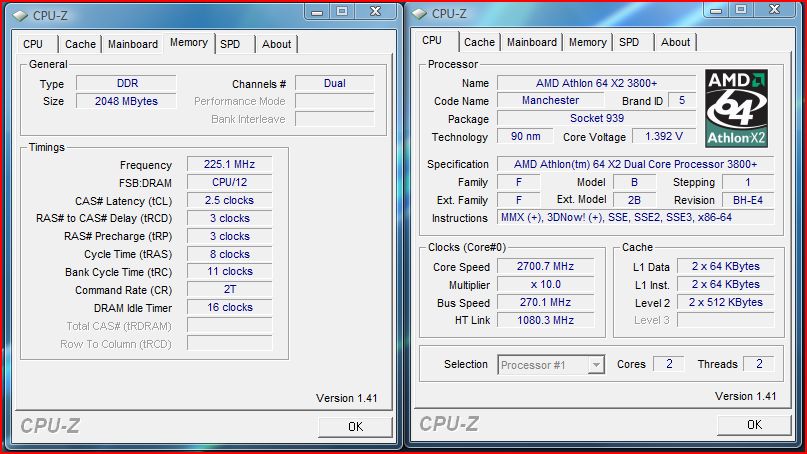
Task: Click Version 1.41 text in the CPU window
Action: click(745, 396)
